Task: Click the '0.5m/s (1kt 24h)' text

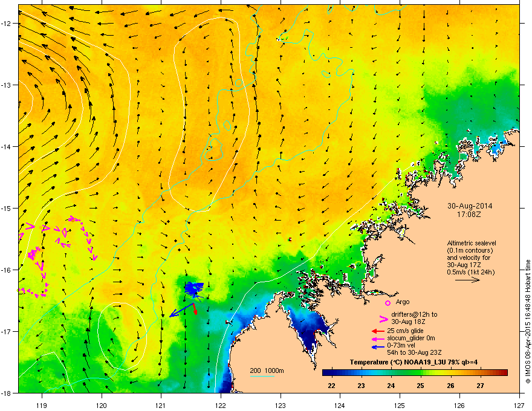Action: tap(470, 273)
